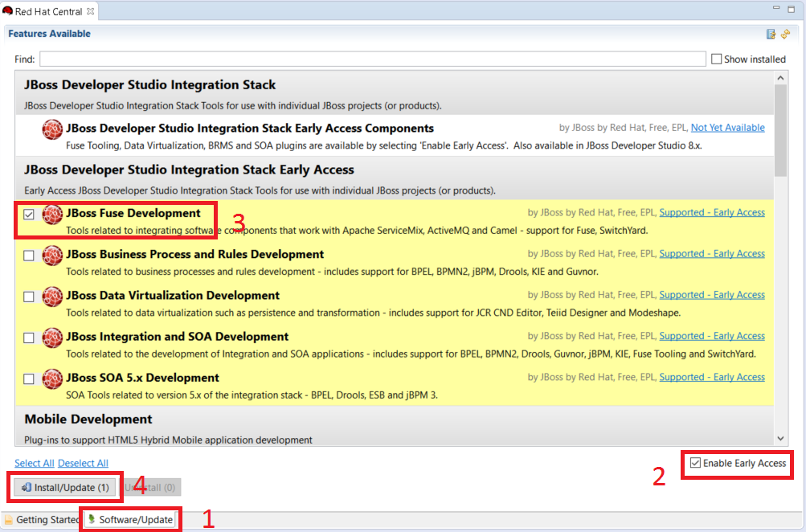Click the JBoss Data Virtualization Development icon
Screen dimensions: 806x532
52,297
